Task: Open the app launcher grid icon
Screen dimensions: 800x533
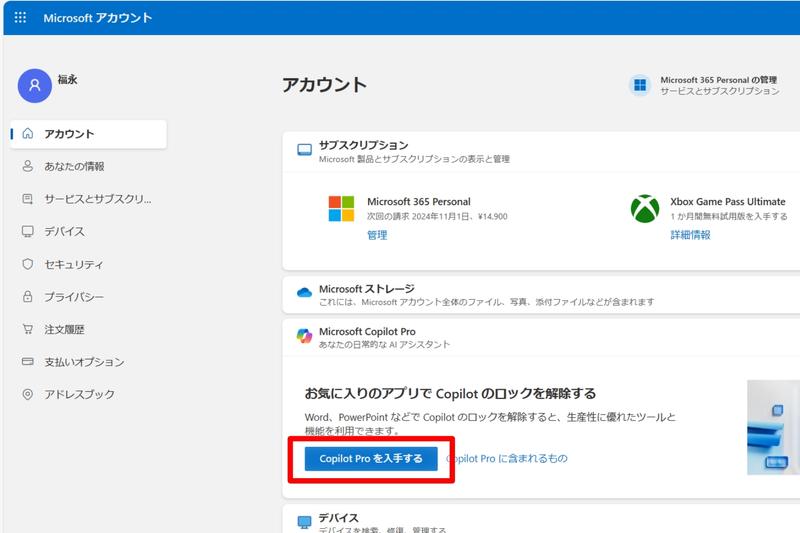Action: [x=20, y=18]
